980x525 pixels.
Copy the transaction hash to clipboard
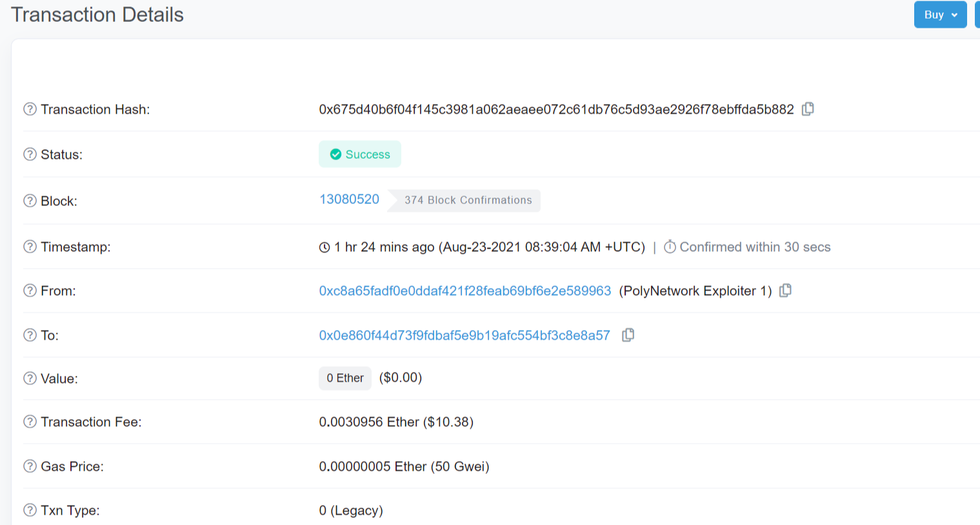click(808, 109)
